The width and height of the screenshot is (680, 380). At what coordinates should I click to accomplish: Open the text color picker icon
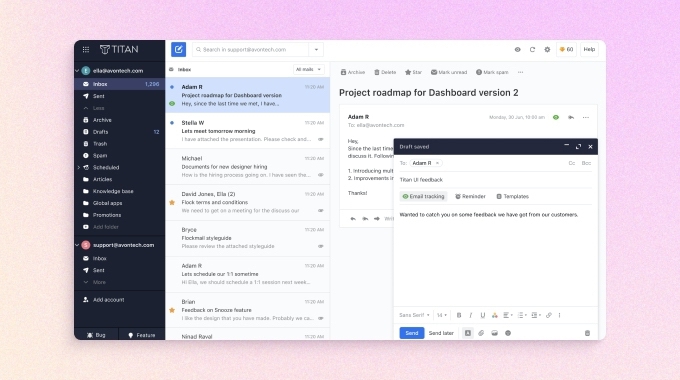(494, 315)
